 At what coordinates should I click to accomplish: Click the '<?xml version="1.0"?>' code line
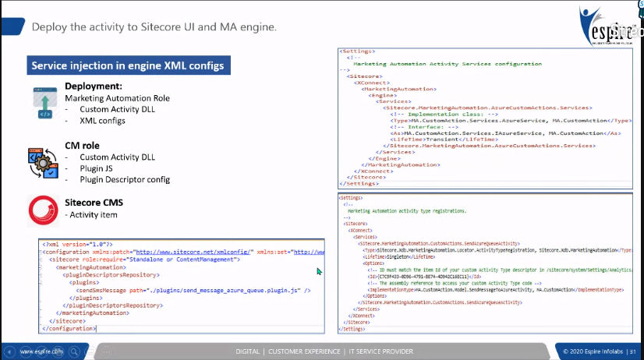click(77, 244)
